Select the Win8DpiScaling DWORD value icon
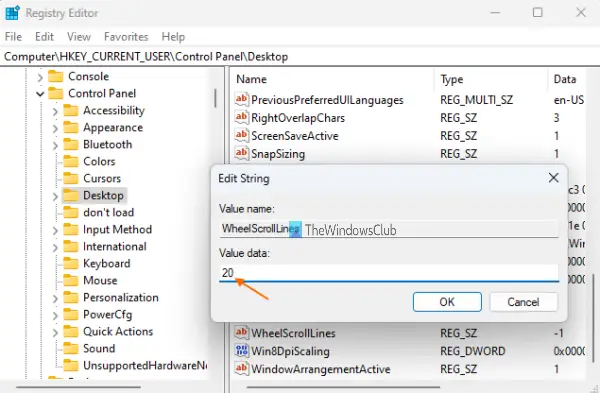Viewport: 600px width, 393px height. (241, 351)
